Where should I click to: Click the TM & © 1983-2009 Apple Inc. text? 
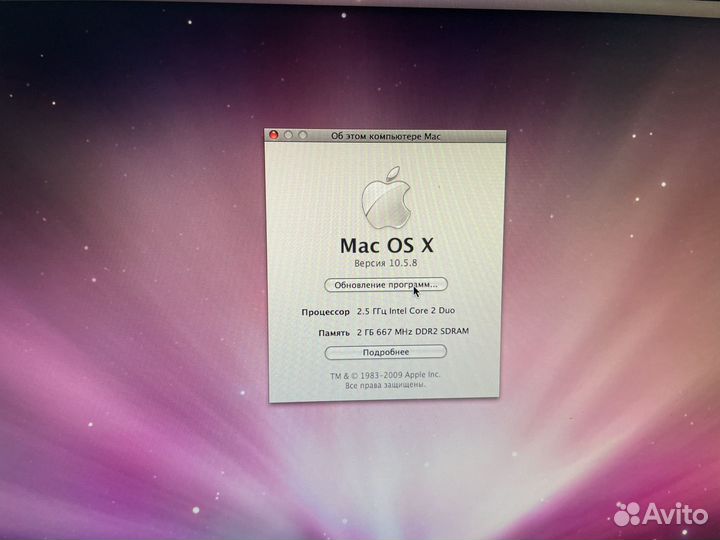[385, 375]
